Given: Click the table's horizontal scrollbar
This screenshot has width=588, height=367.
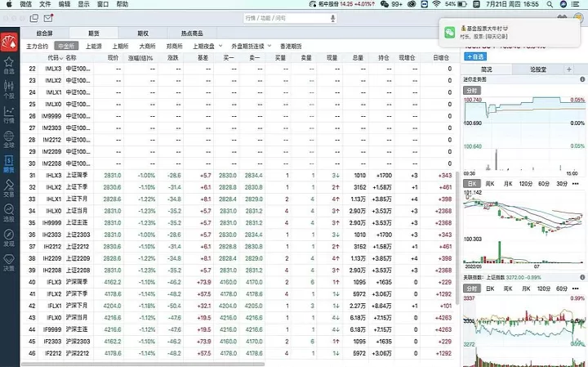Looking at the screenshot, I should tap(143, 364).
